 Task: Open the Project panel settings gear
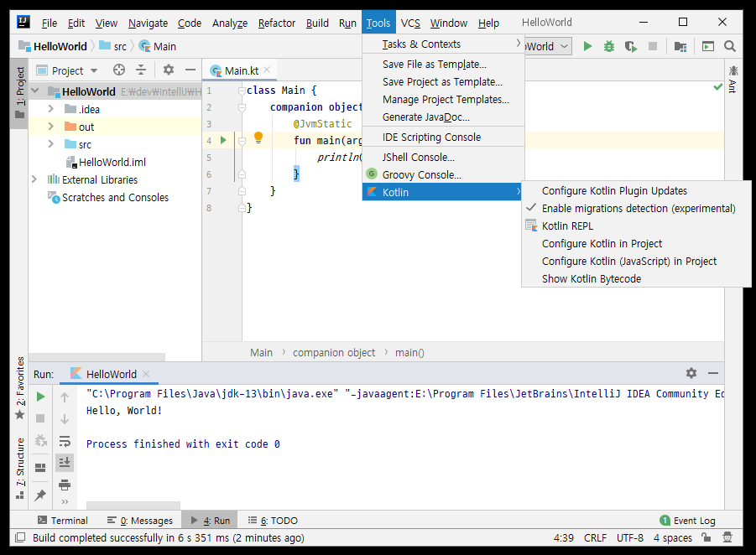point(169,70)
